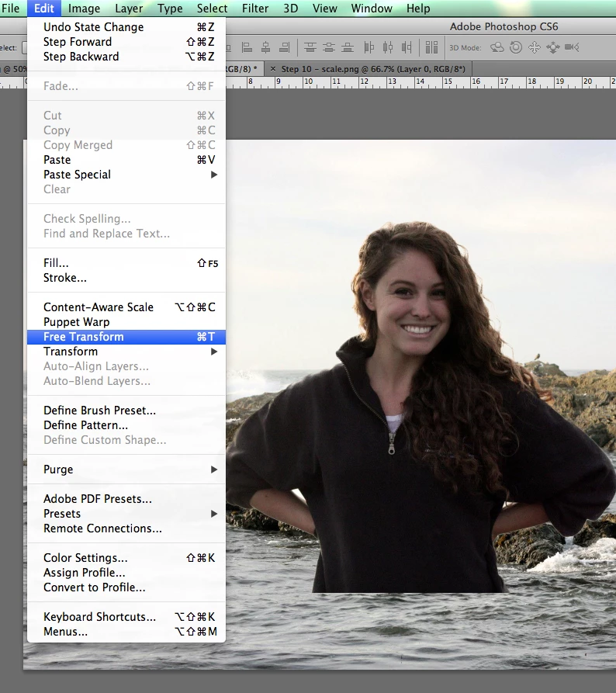Open the Select menu

[212, 9]
